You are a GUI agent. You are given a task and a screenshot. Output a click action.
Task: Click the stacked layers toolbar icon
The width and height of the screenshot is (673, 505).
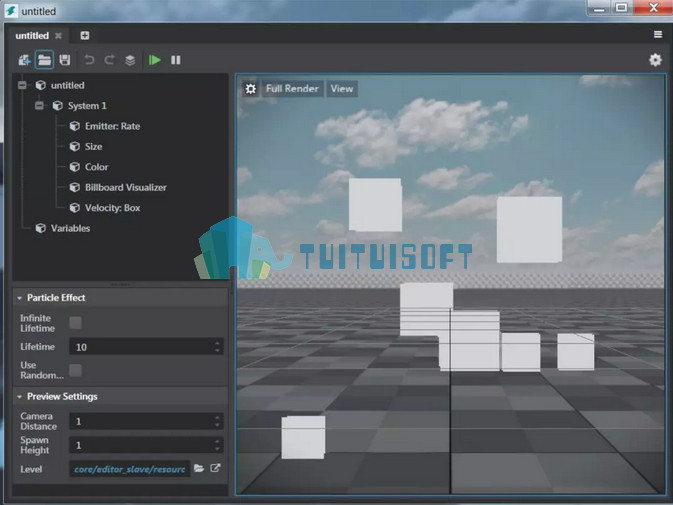130,60
